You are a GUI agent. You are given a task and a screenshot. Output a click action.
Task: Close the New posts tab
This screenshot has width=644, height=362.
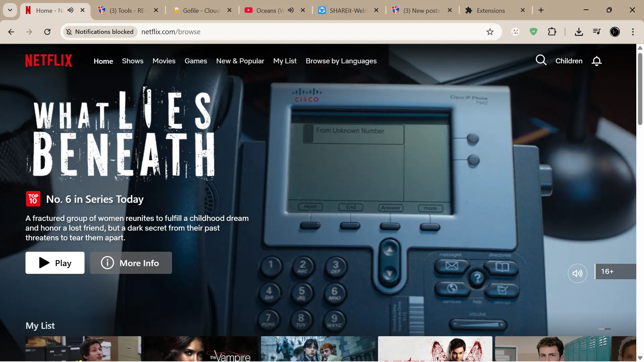tap(450, 10)
